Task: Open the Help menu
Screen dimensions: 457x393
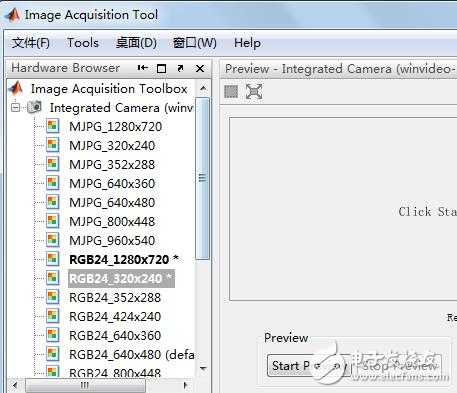Action: (247, 43)
